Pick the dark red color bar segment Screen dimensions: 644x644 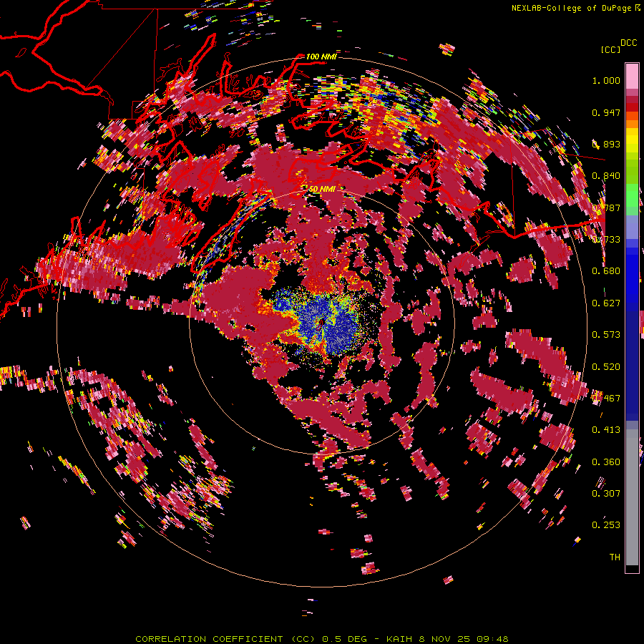click(x=632, y=99)
